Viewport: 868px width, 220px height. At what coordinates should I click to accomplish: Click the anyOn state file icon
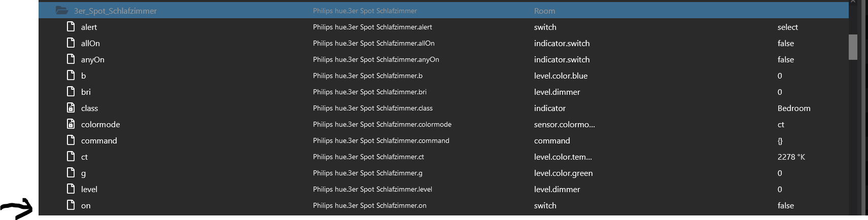tap(71, 59)
